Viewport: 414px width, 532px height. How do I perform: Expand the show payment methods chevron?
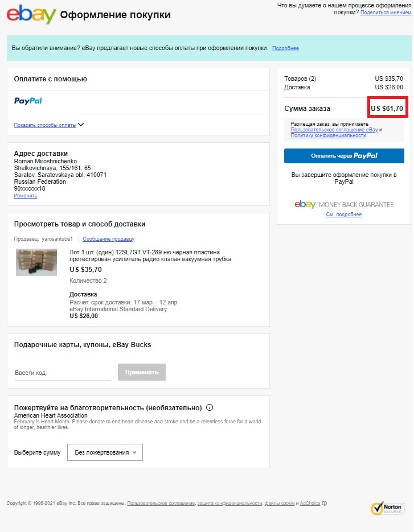click(x=81, y=125)
